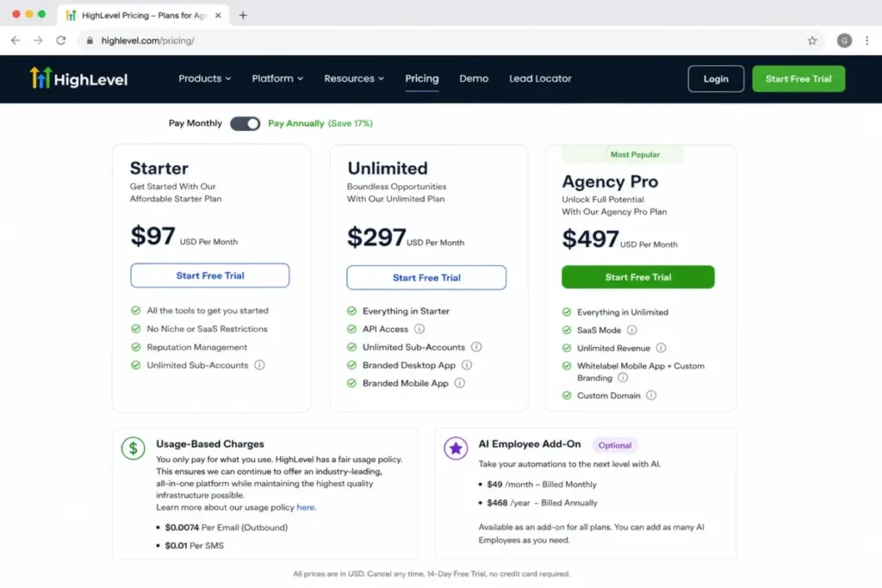Open the Demo nav item
Screen dimensions: 882x588
point(474,78)
